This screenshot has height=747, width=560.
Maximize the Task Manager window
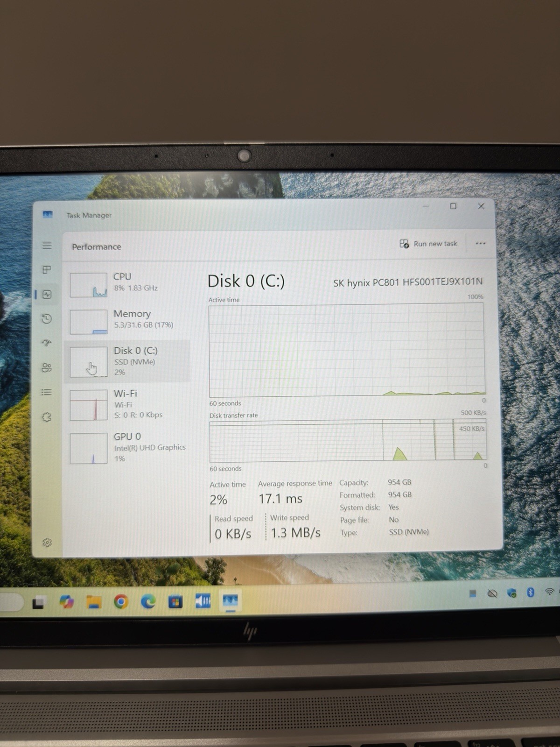pos(453,206)
